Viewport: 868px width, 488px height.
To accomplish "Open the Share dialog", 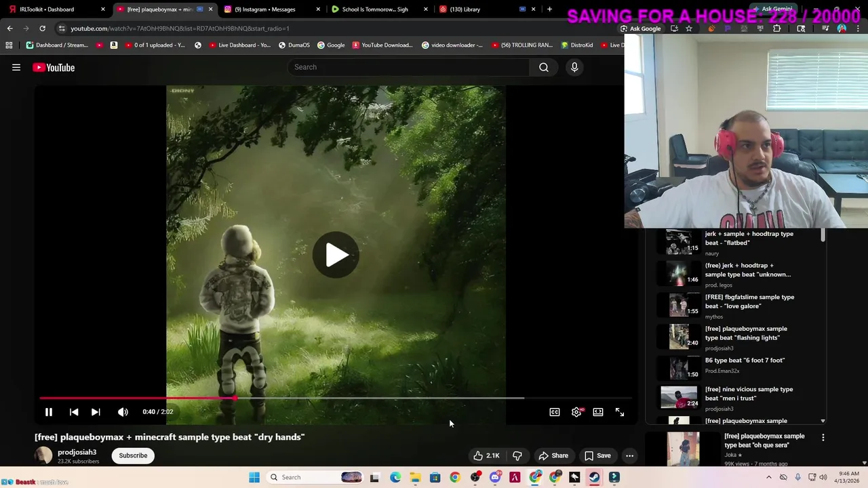I will pyautogui.click(x=553, y=455).
